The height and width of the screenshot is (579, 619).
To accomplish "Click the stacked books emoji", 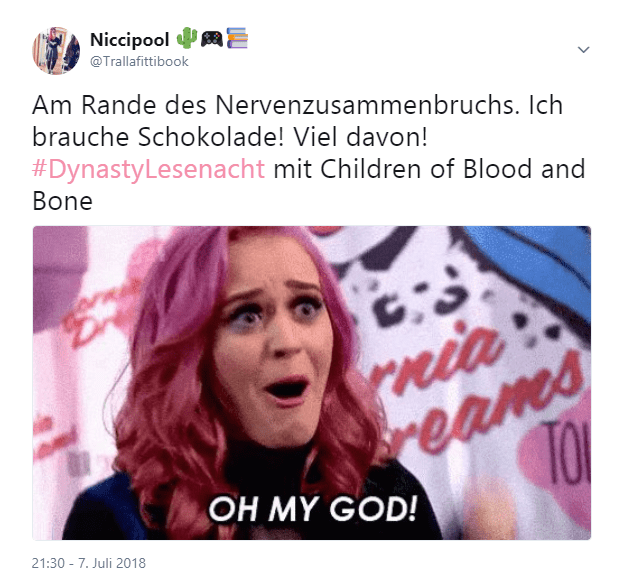I will 237,38.
